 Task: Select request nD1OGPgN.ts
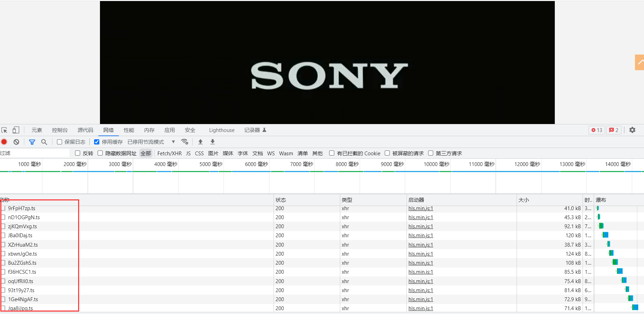click(x=24, y=217)
